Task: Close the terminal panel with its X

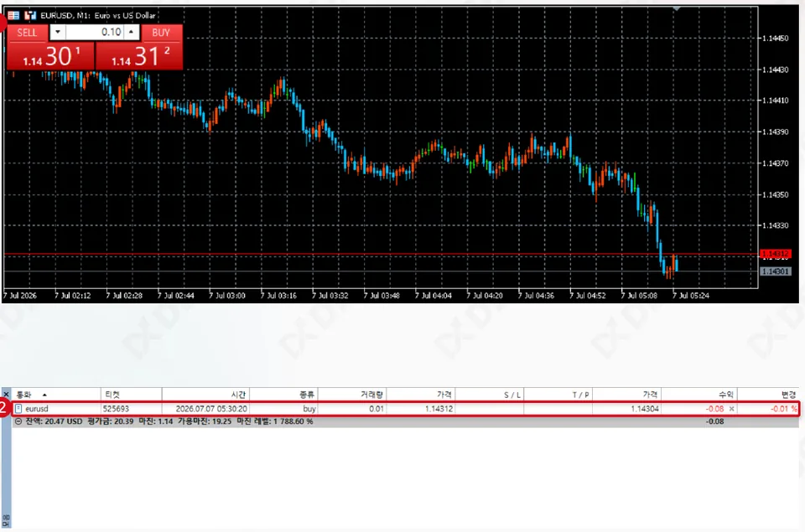Action: [6, 395]
